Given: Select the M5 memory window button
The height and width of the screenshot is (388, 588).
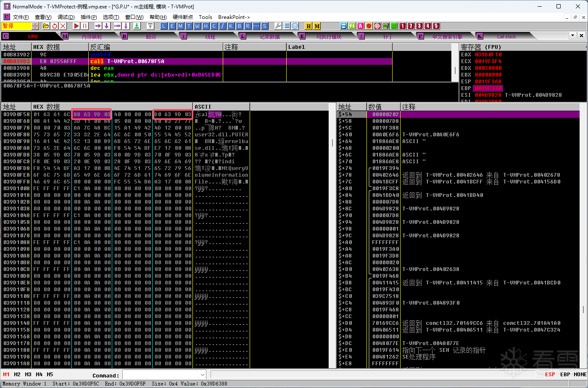Looking at the screenshot, I should (x=50, y=374).
